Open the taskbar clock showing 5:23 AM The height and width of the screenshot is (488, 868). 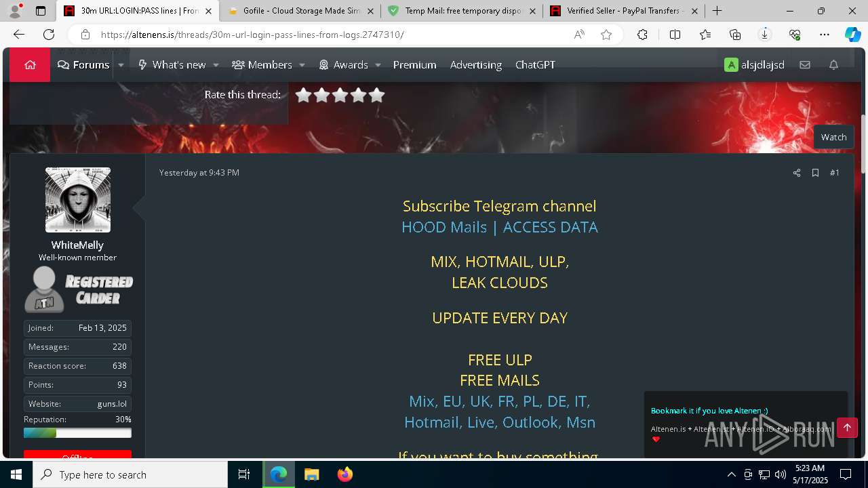click(810, 474)
